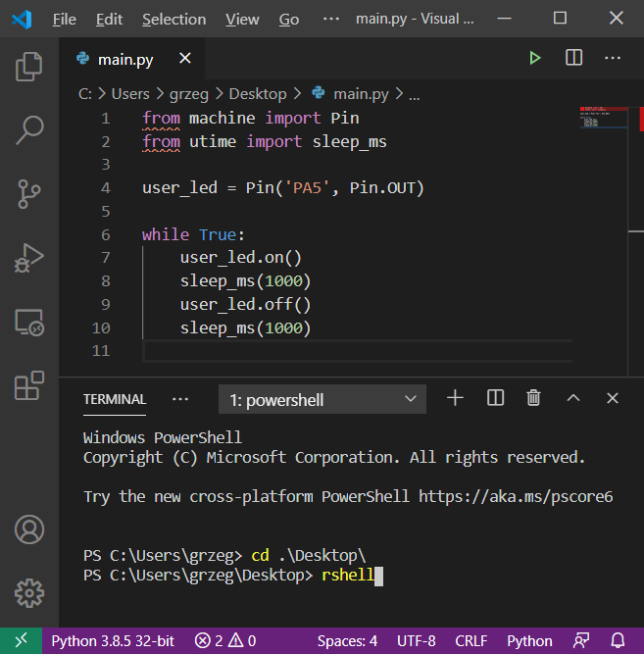Open the remote window indicator in status bar
Viewport: 644px width, 654px height.
(21, 640)
